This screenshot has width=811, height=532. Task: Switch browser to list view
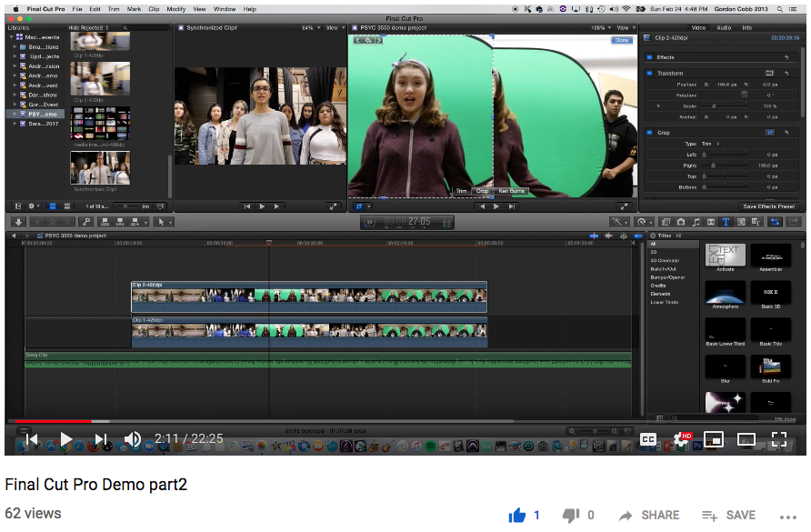point(67,206)
